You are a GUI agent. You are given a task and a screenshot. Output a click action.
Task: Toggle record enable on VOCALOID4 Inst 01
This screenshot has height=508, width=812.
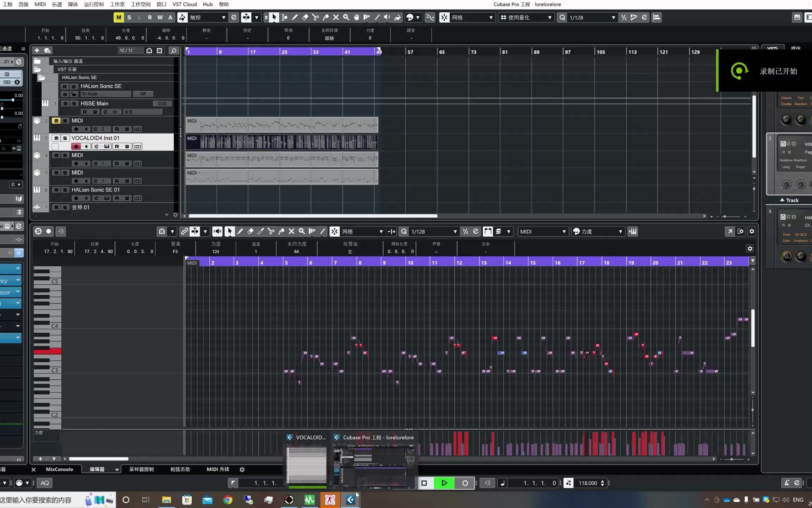[76, 146]
